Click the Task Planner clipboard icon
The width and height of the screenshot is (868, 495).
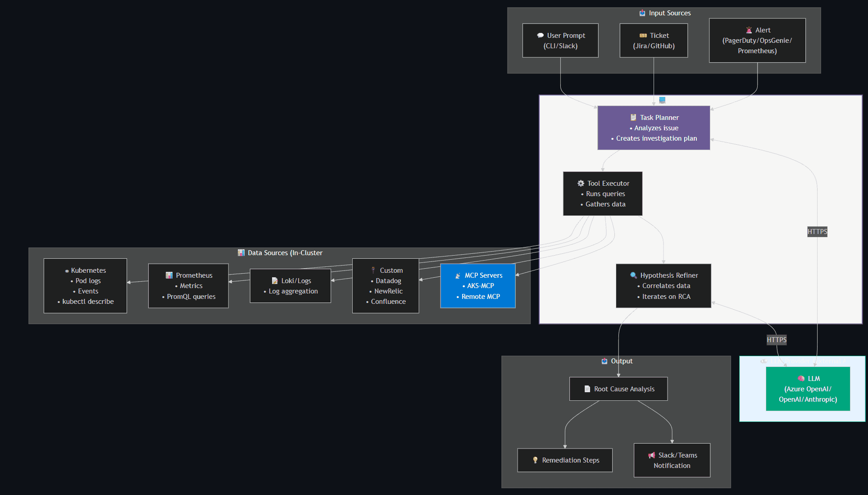coord(633,117)
